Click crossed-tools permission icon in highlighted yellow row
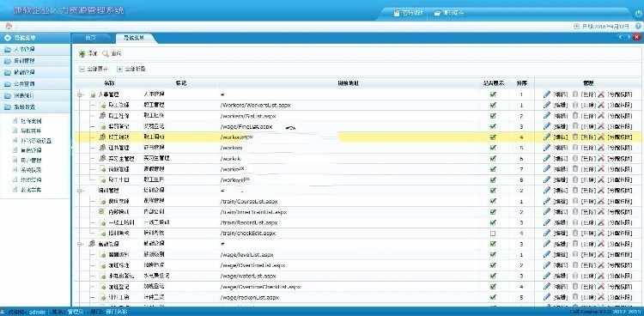 click(x=601, y=137)
